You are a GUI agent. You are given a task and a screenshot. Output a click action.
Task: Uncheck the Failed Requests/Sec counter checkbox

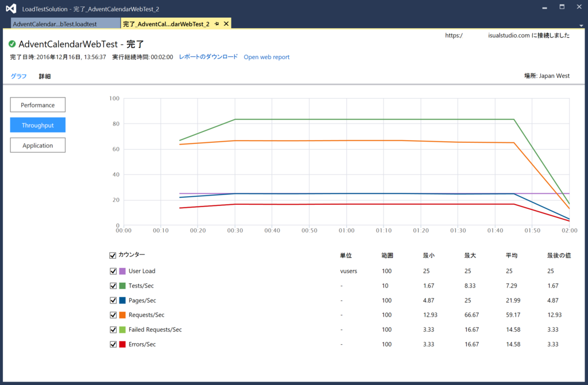coord(113,329)
